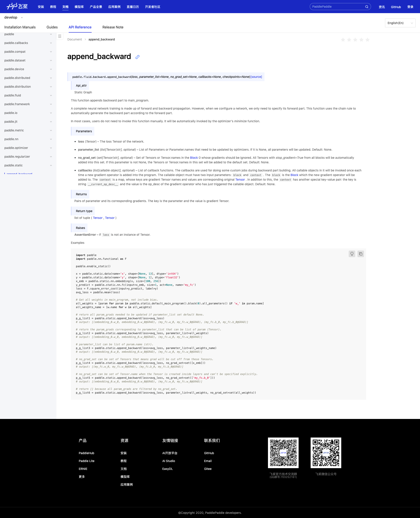This screenshot has width=420, height=518.
Task: Open the 模型库 top menu item
Action: (x=79, y=7)
